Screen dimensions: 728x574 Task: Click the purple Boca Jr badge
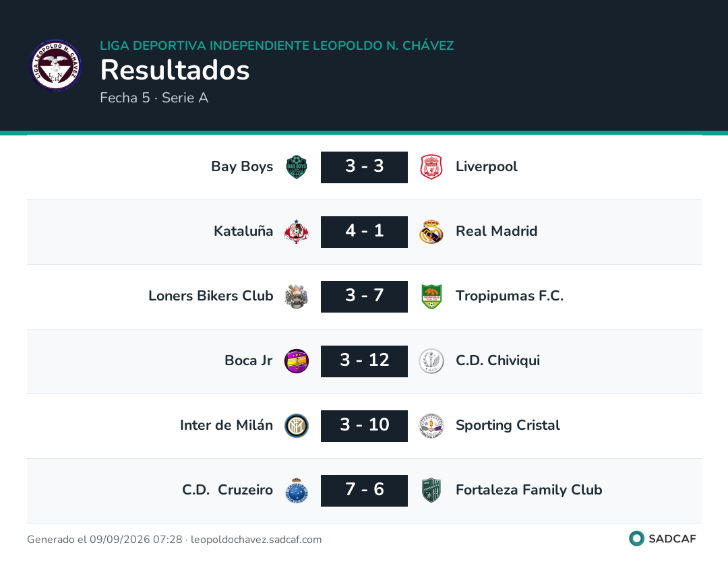point(296,361)
